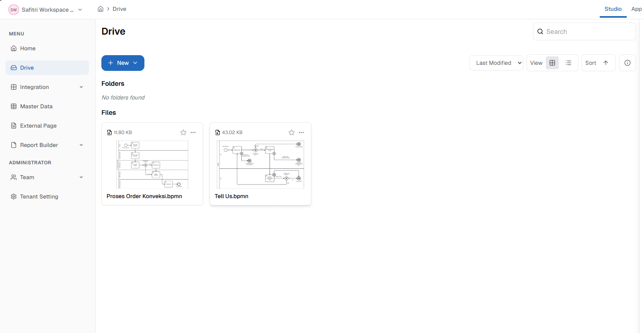
Task: Show the info details panel
Action: (627, 63)
